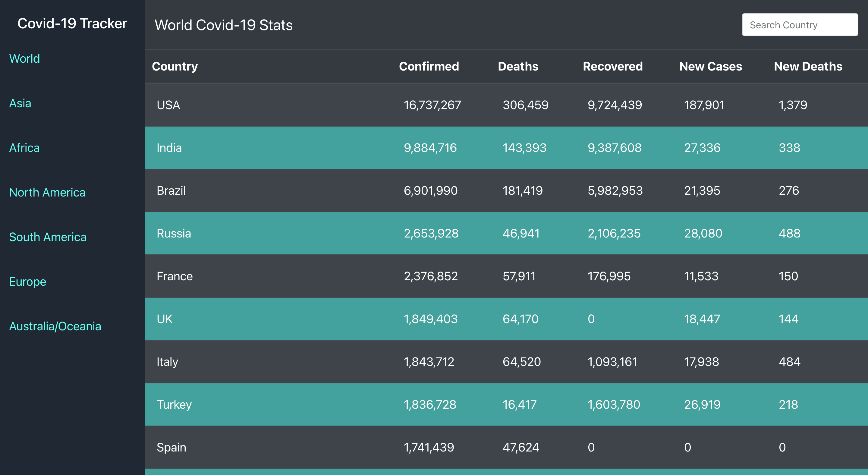Click the New Deaths column header
The image size is (868, 475).
point(808,66)
